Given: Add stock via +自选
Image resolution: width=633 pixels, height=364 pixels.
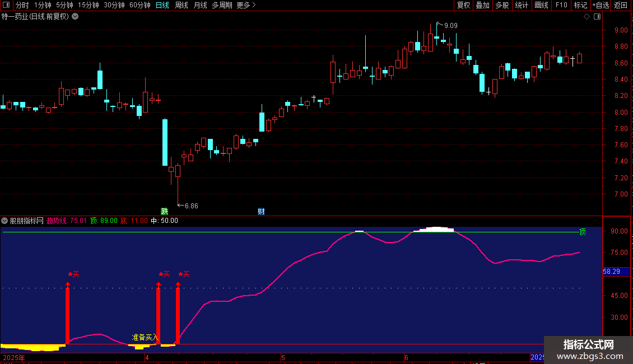Looking at the screenshot, I should tap(601, 5).
